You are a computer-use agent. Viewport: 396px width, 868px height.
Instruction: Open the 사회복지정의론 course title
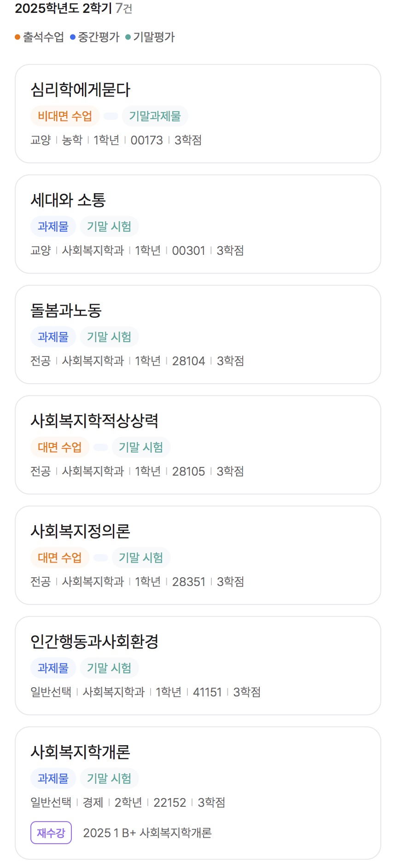coord(80,531)
